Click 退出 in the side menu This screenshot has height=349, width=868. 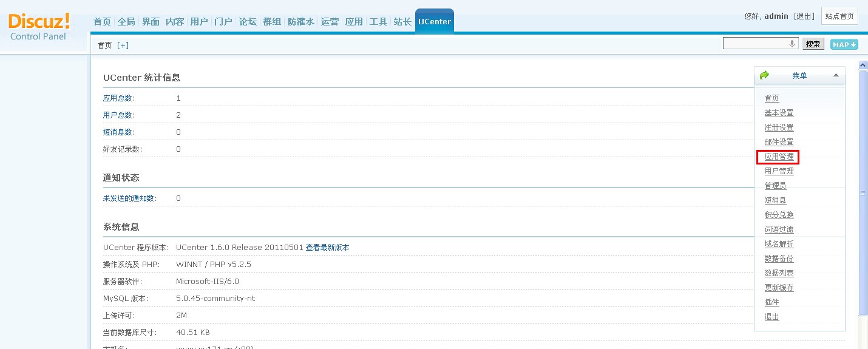coord(771,317)
